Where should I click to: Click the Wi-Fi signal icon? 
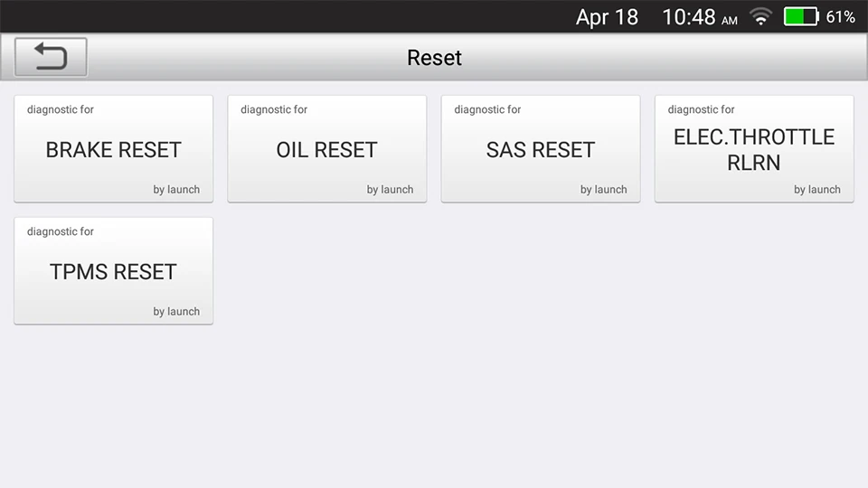point(760,17)
